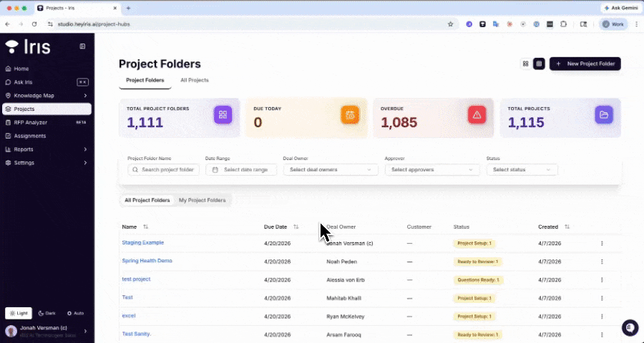Open the Test Sanity. project link
Viewport: 644px width, 343px height.
click(x=137, y=334)
